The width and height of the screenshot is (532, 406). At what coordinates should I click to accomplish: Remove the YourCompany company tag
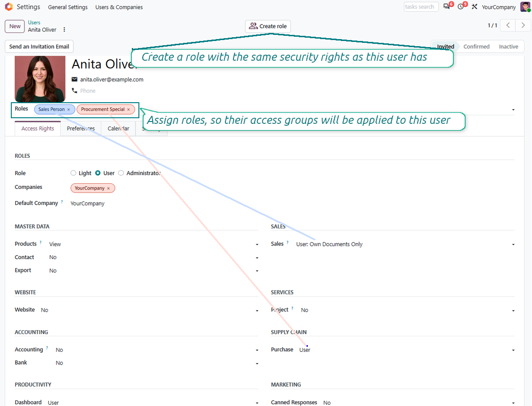[x=109, y=188]
